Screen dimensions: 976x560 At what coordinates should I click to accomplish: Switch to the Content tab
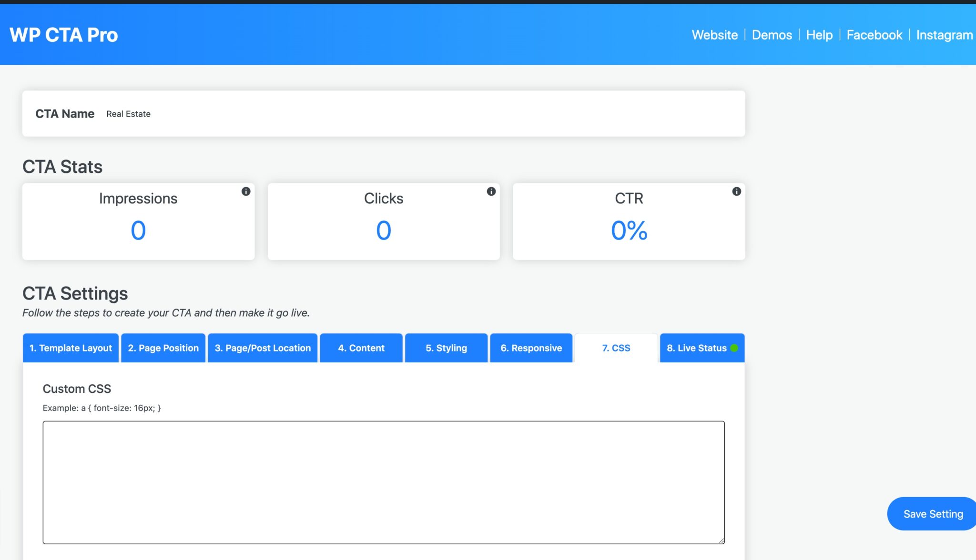point(361,348)
